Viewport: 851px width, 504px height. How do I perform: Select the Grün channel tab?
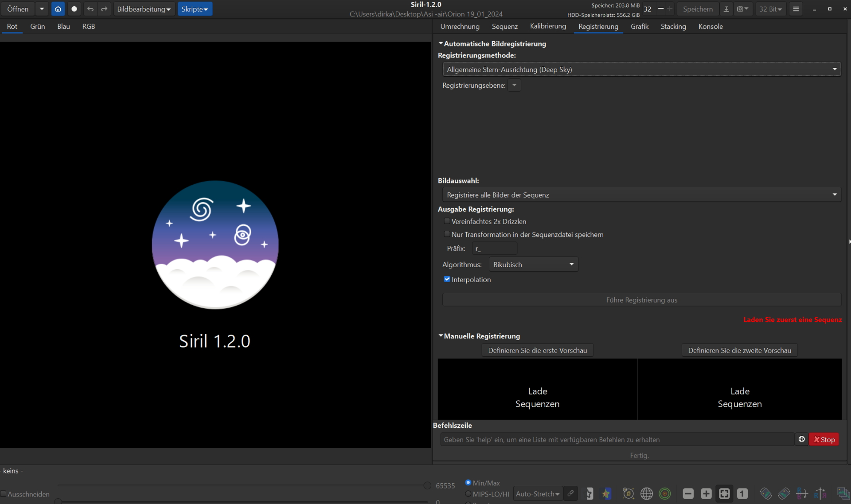[x=38, y=27]
